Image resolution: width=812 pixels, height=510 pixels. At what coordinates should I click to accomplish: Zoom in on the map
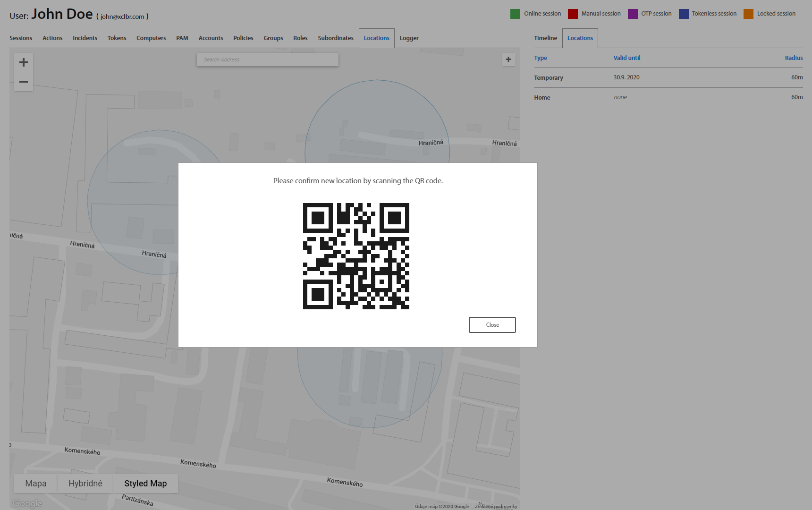(24, 62)
